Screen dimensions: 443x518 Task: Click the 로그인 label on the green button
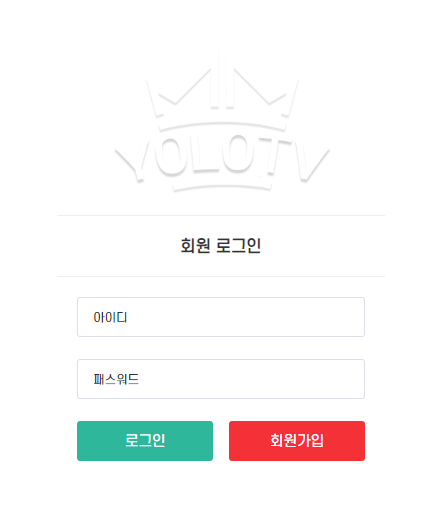coord(145,440)
